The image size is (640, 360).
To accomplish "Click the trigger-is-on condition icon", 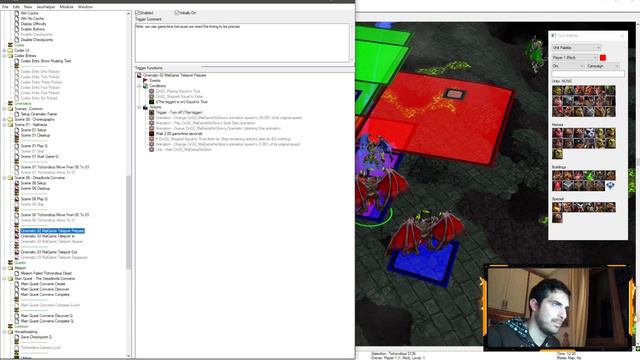I will 151,102.
